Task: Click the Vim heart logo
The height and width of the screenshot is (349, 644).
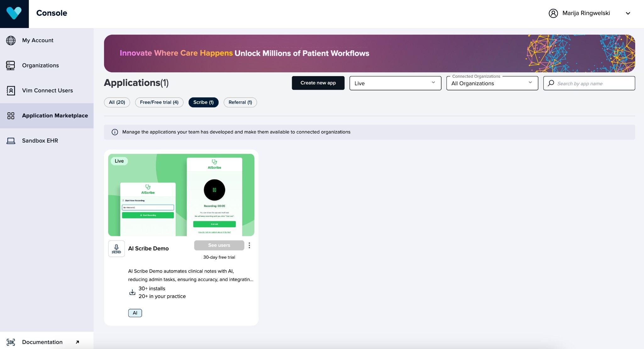Action: tap(14, 13)
